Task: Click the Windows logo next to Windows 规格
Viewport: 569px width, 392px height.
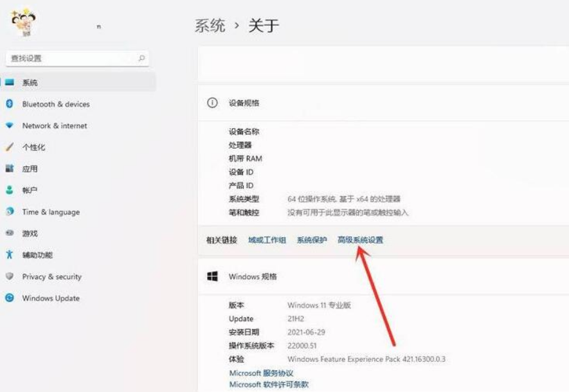Action: [x=210, y=276]
